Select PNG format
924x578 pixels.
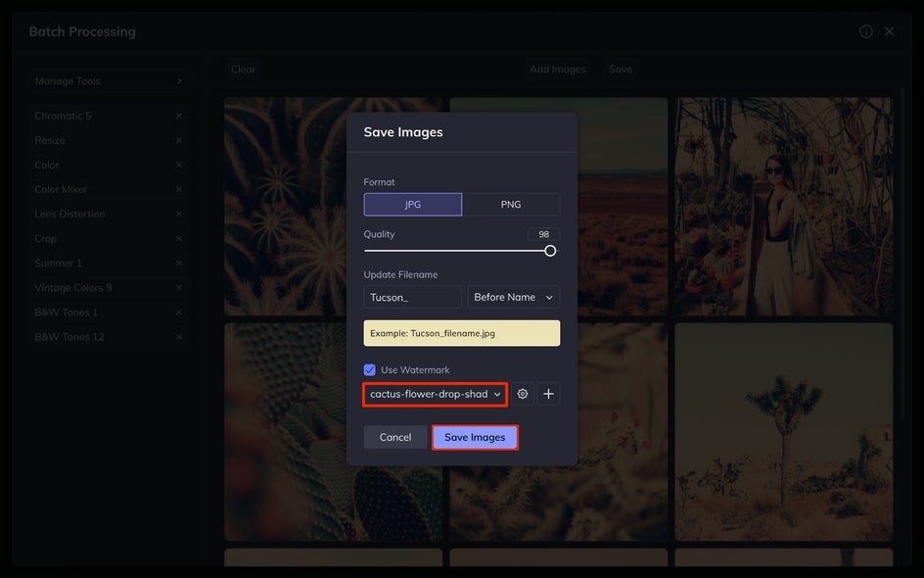coord(511,204)
